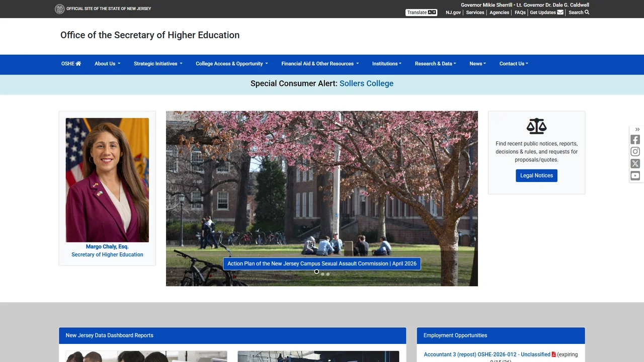Screen dimensions: 644x362
Task: Expand College Access & Opportunity menu
Action: tap(231, 64)
